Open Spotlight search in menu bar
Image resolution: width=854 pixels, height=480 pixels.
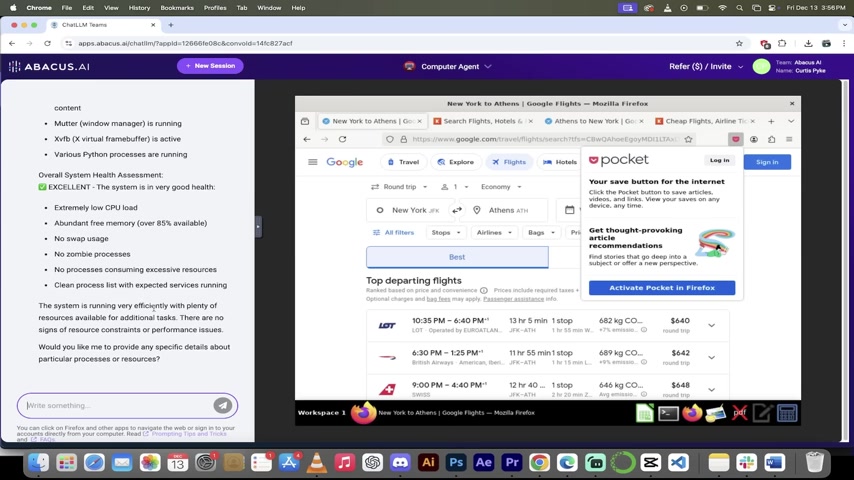(x=739, y=8)
